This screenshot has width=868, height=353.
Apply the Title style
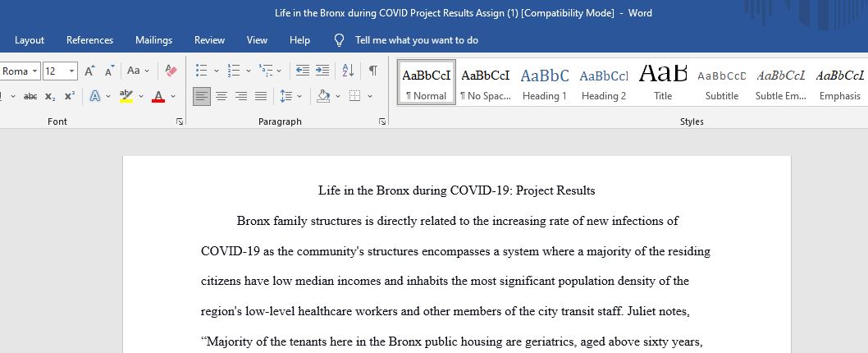(x=663, y=82)
